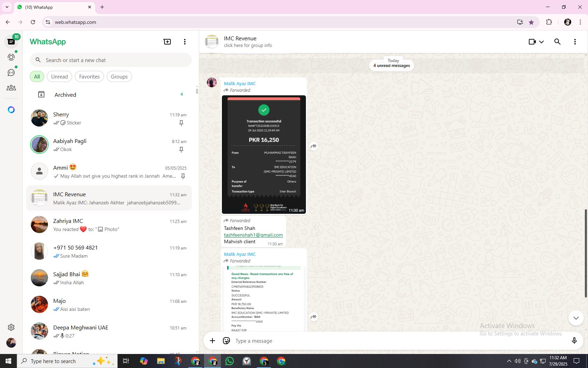Click the Archived box icon

tap(41, 95)
